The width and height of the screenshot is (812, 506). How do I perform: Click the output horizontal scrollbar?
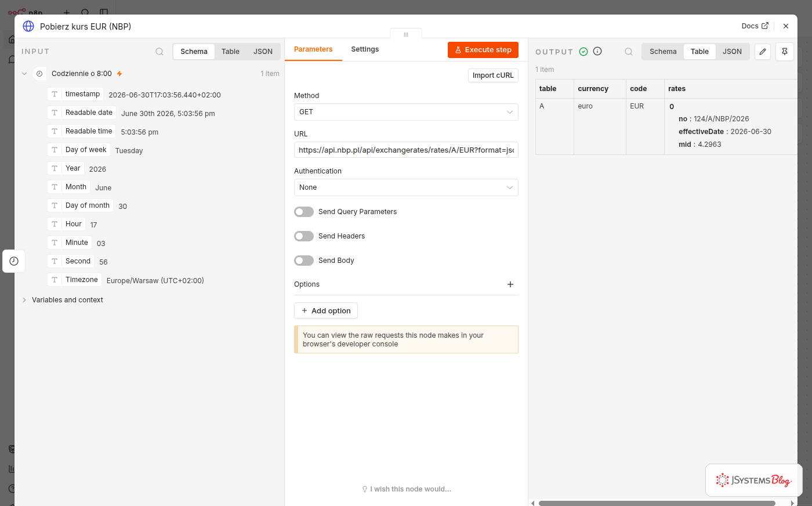(x=657, y=503)
